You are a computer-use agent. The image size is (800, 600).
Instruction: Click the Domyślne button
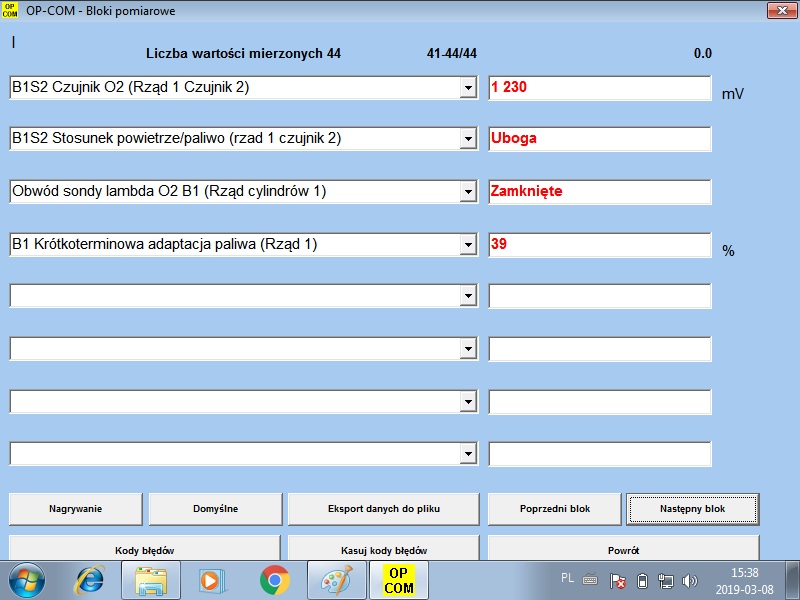coord(215,509)
